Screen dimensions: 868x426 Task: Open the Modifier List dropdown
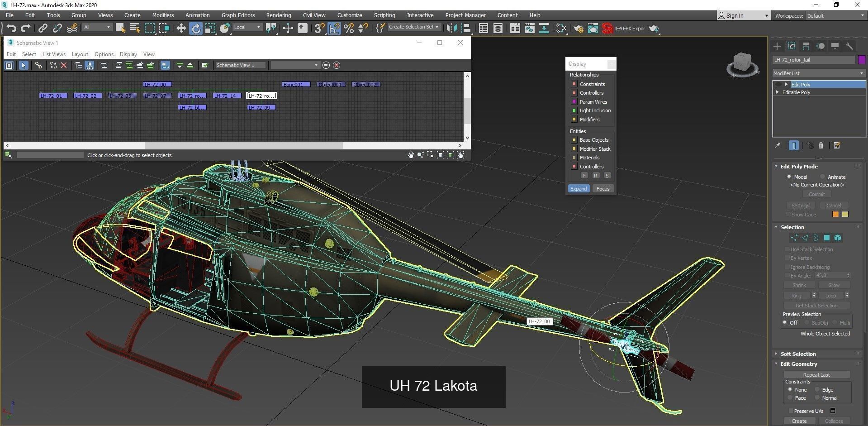coord(819,73)
